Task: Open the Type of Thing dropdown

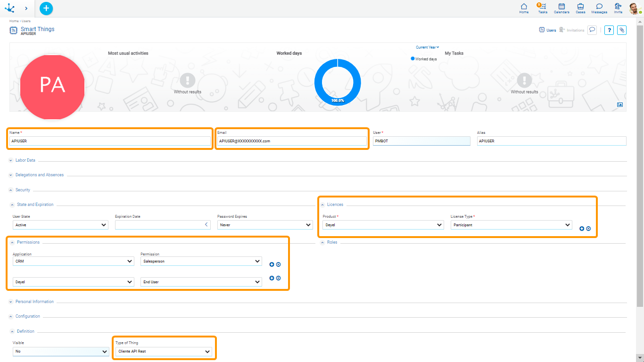Action: (x=163, y=352)
